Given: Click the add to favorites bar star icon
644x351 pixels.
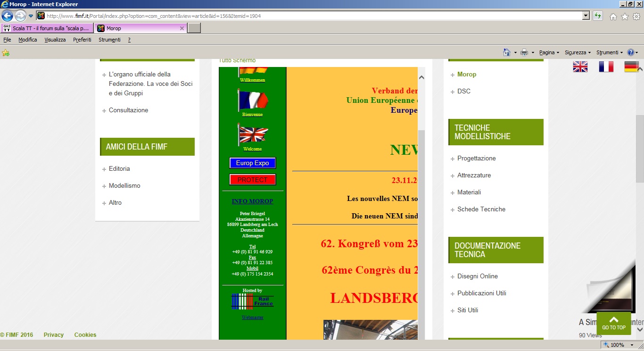Looking at the screenshot, I should tap(6, 52).
